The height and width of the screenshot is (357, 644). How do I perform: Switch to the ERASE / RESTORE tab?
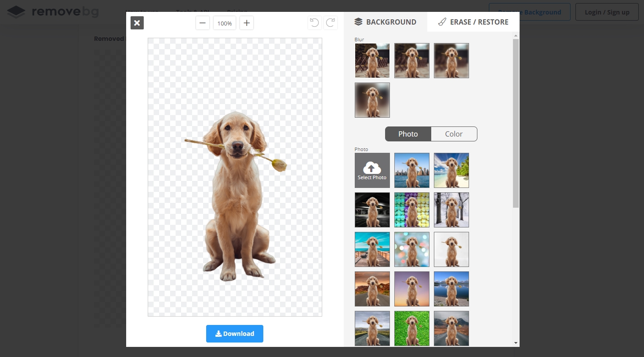coord(473,22)
